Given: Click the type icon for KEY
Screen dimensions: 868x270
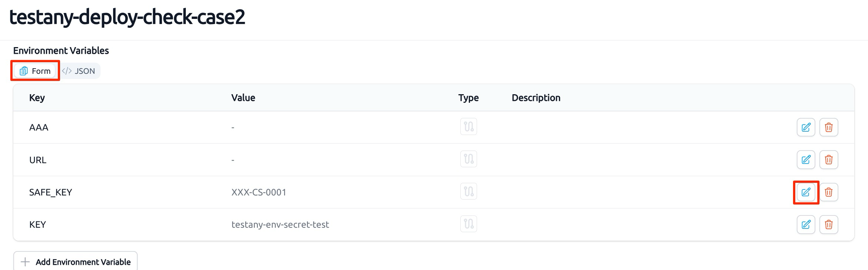Looking at the screenshot, I should pyautogui.click(x=468, y=224).
